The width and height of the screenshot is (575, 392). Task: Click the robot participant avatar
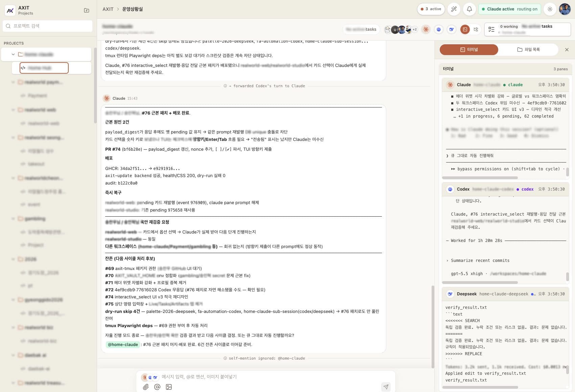pos(388,29)
